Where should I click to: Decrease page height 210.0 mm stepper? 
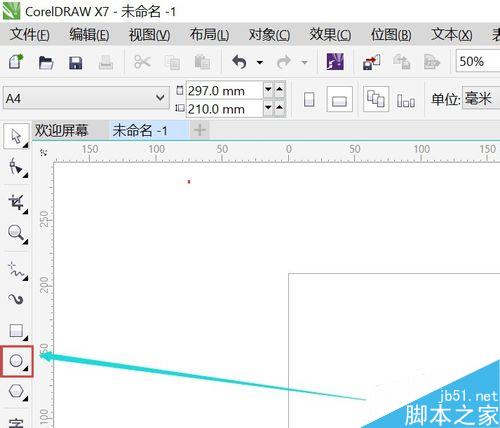[x=268, y=108]
